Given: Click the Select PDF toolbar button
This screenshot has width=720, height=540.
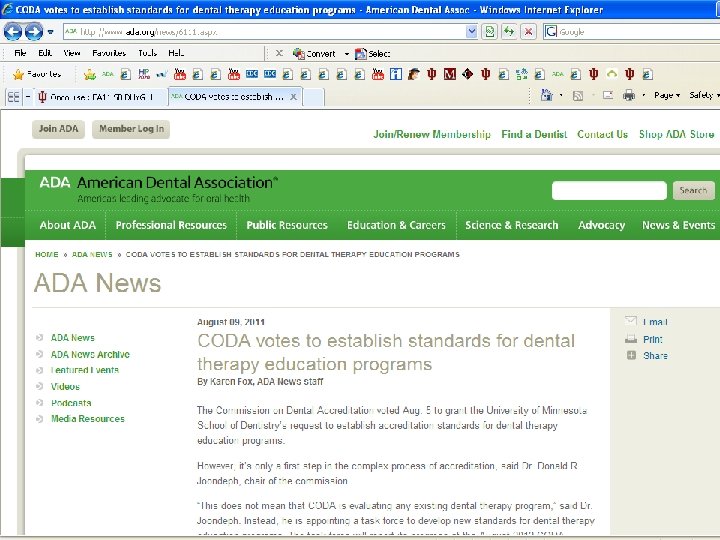Looking at the screenshot, I should 373,54.
